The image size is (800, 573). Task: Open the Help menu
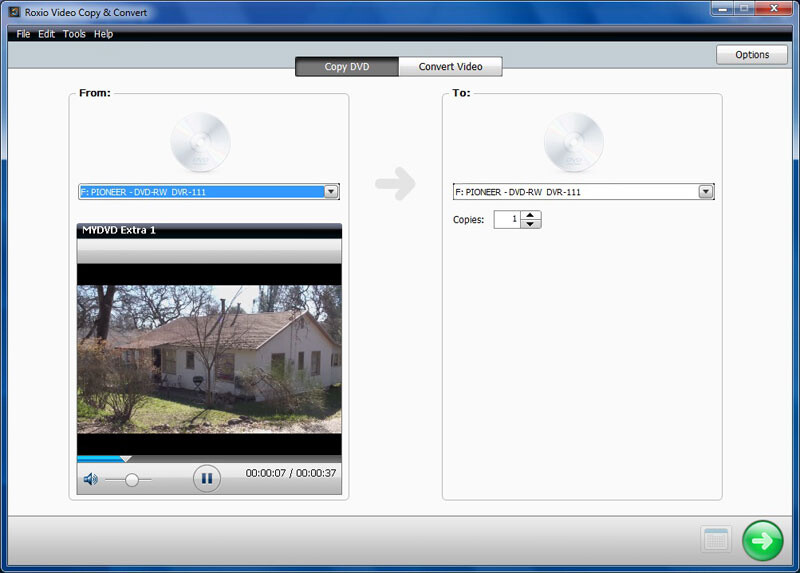(103, 34)
